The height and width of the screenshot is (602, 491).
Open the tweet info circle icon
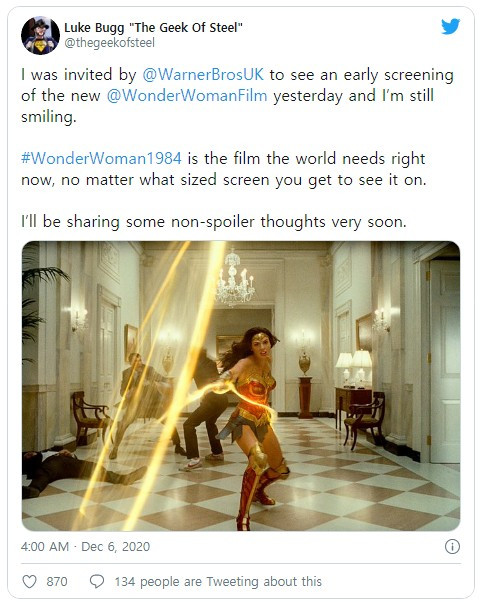(x=452, y=546)
